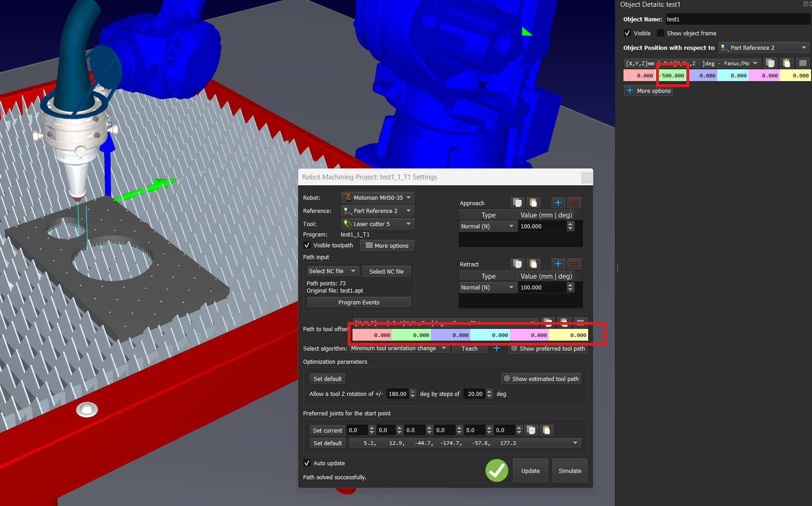The height and width of the screenshot is (506, 812).
Task: Add a Retract movement with plus icon
Action: point(558,264)
